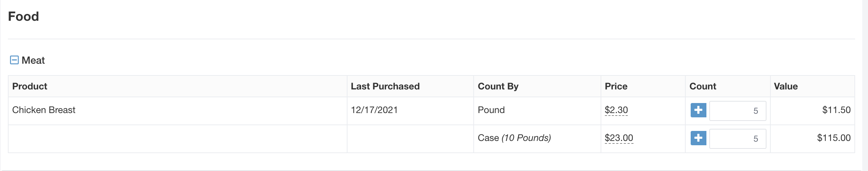
Task: Focus the Pound count input field
Action: [738, 111]
